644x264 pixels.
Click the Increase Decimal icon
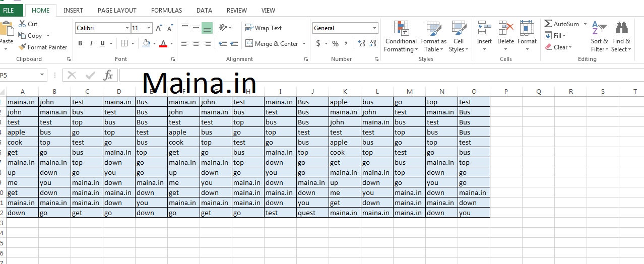(x=361, y=44)
